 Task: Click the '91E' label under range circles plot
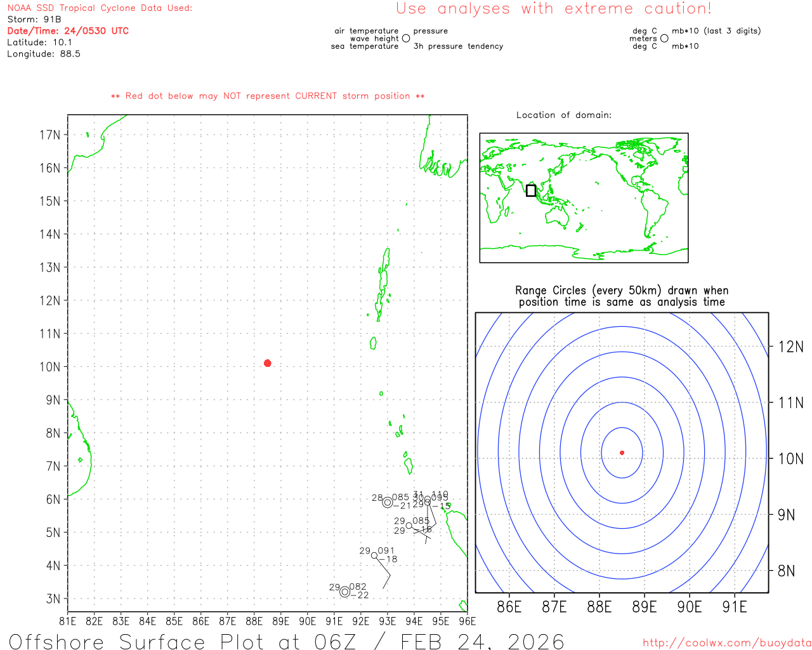[735, 607]
